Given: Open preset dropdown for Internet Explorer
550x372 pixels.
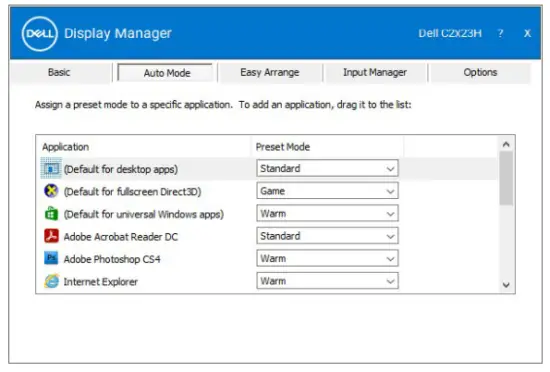Looking at the screenshot, I should click(327, 281).
